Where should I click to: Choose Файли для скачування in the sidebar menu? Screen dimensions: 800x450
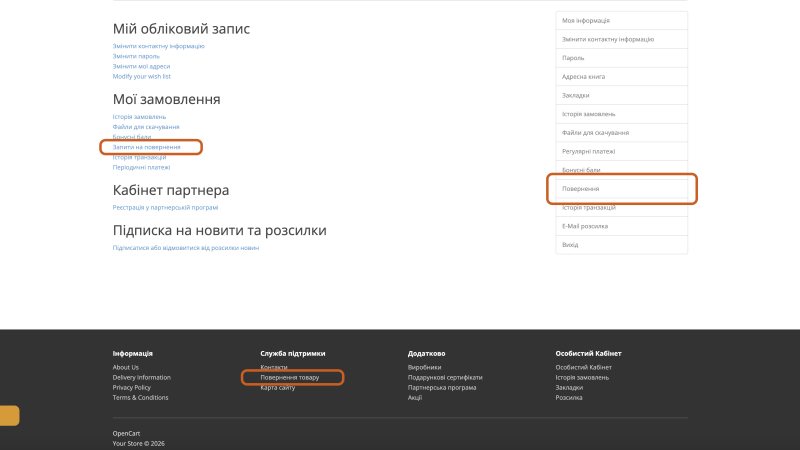pyautogui.click(x=621, y=133)
